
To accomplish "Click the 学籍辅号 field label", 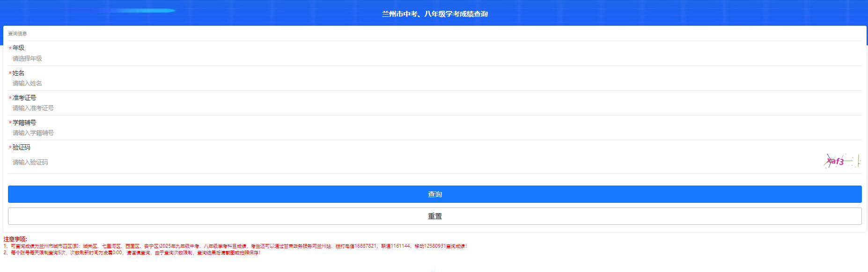I will (24, 122).
